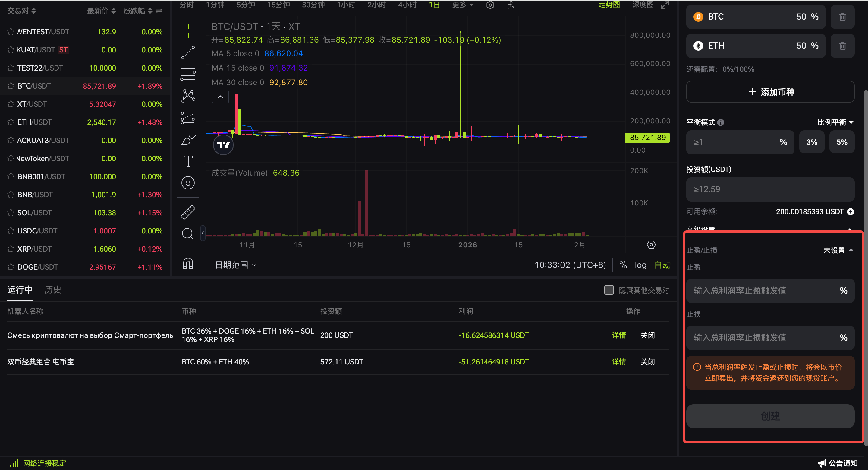Favorite the BTC/USDT pair star
The width and height of the screenshot is (868, 470).
[11, 86]
